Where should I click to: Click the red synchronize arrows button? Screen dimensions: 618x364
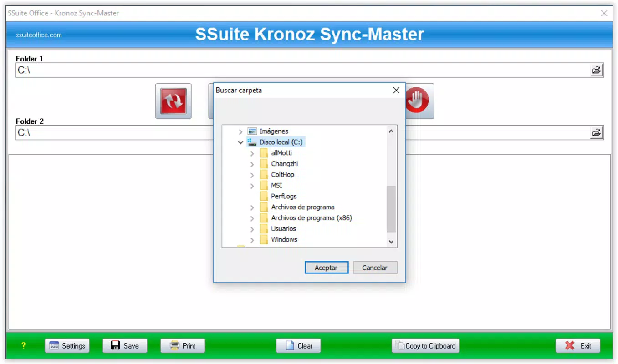(174, 101)
